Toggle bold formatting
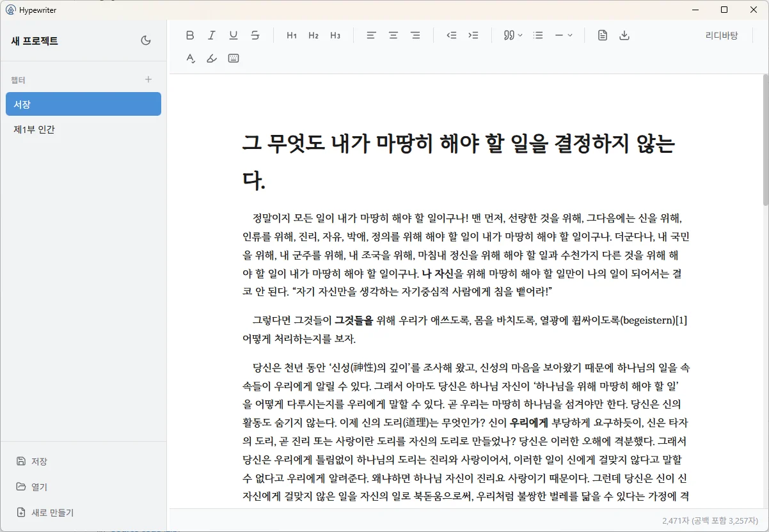Image resolution: width=769 pixels, height=532 pixels. tap(190, 35)
